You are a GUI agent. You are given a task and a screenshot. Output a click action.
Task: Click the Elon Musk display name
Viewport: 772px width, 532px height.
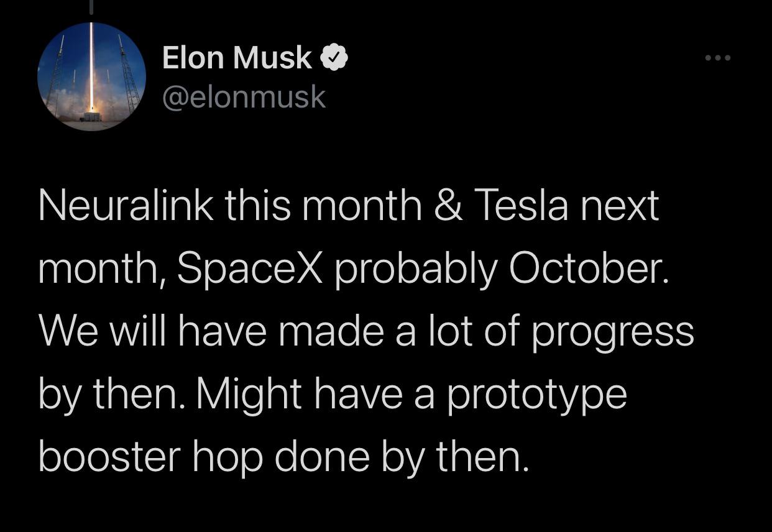[237, 58]
